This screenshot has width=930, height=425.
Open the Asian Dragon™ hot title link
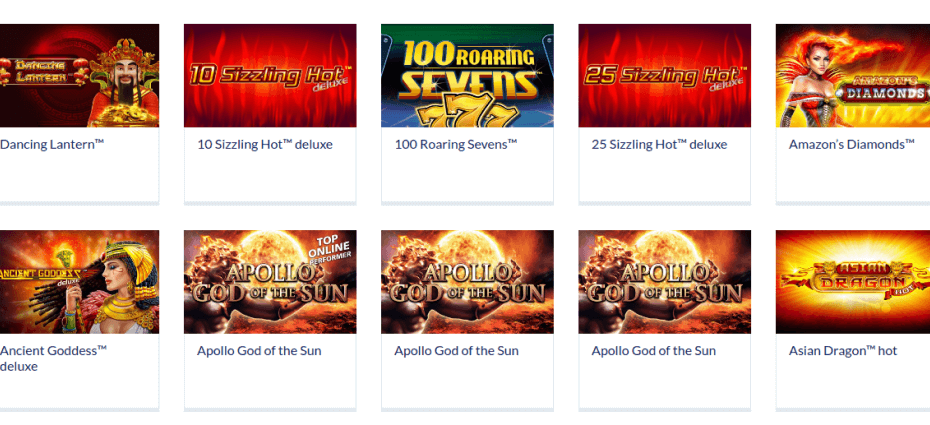point(843,351)
